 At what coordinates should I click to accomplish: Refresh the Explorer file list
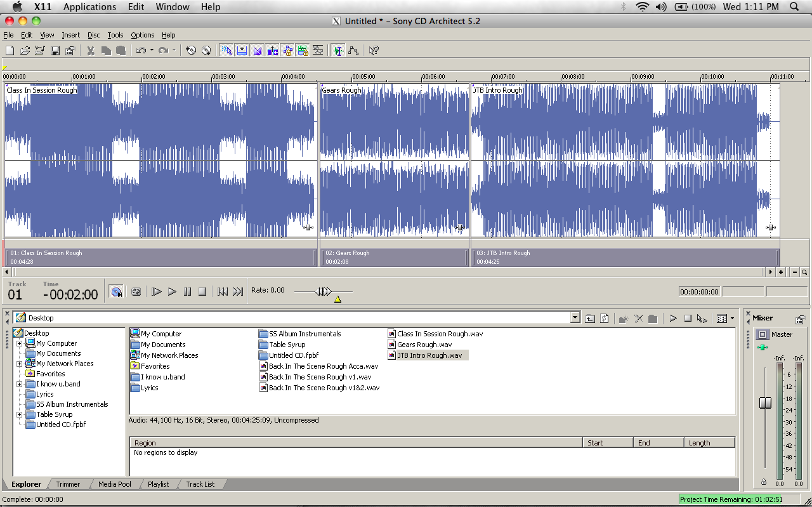pyautogui.click(x=605, y=319)
